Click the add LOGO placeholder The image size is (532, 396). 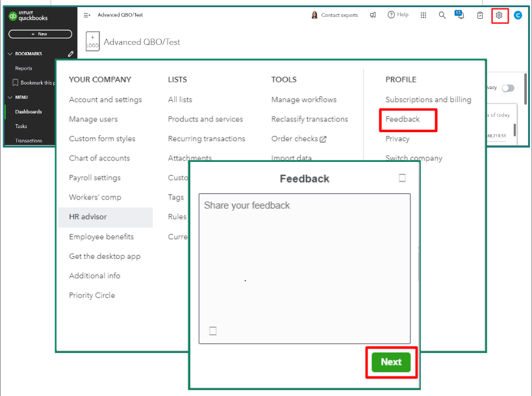click(x=93, y=42)
